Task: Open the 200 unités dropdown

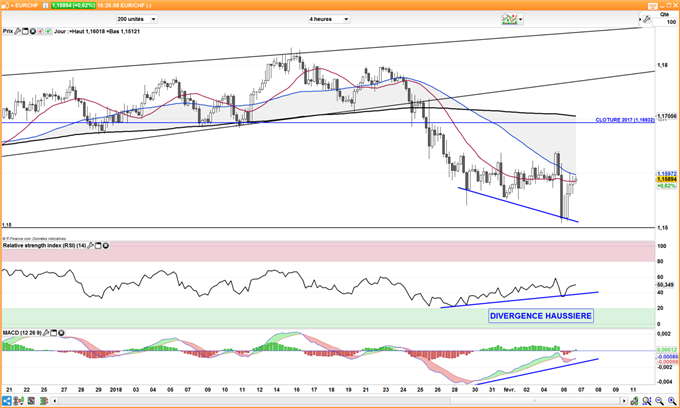Action: coord(137,19)
